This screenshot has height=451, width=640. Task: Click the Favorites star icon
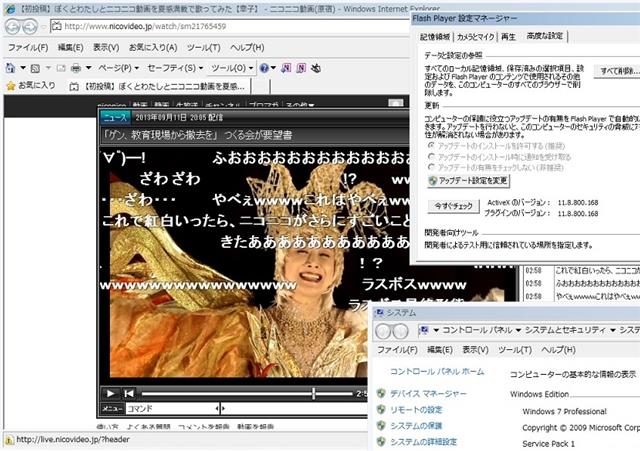pos(11,86)
